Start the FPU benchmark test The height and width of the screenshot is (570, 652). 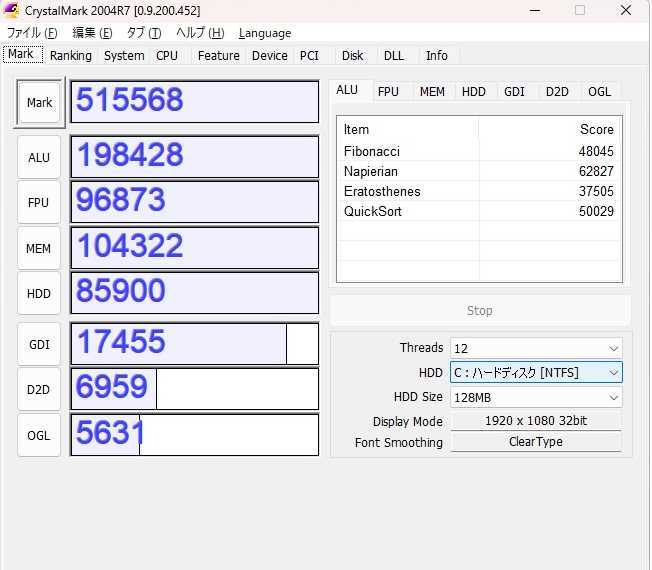click(39, 202)
